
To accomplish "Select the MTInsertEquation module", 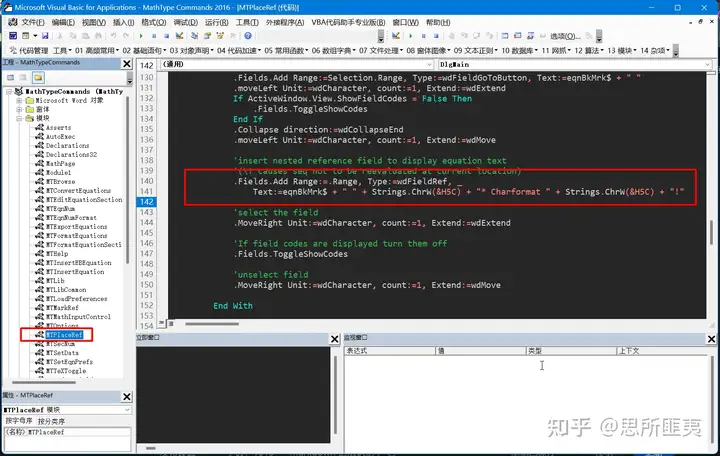I will click(75, 272).
